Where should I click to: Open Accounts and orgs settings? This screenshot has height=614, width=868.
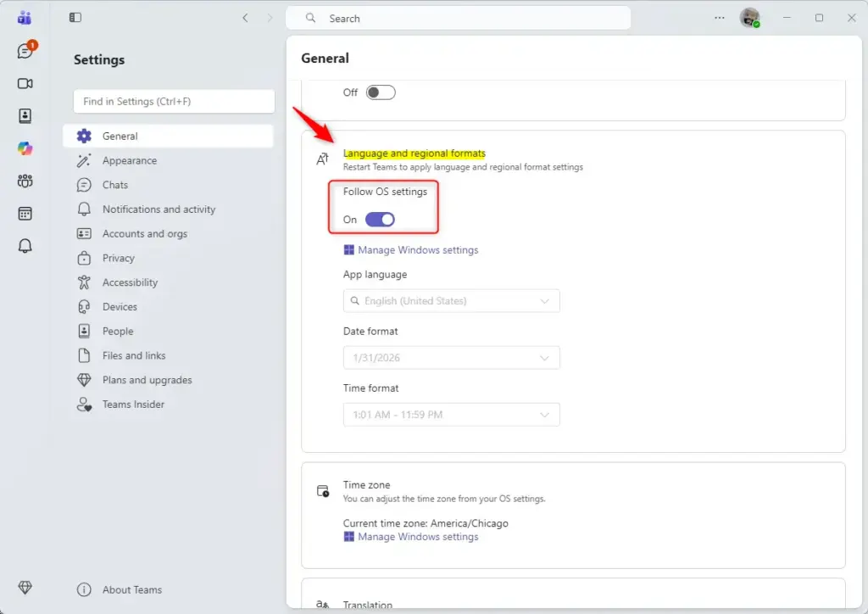point(169,233)
